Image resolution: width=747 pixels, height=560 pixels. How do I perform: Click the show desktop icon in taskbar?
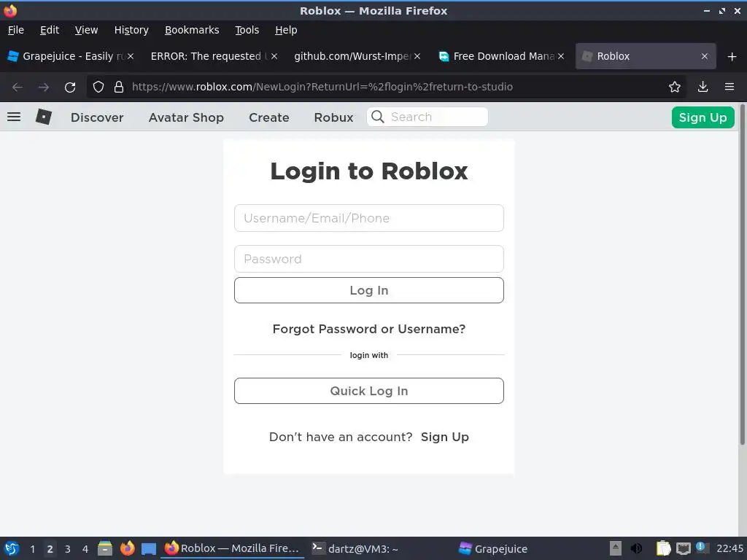(x=149, y=549)
